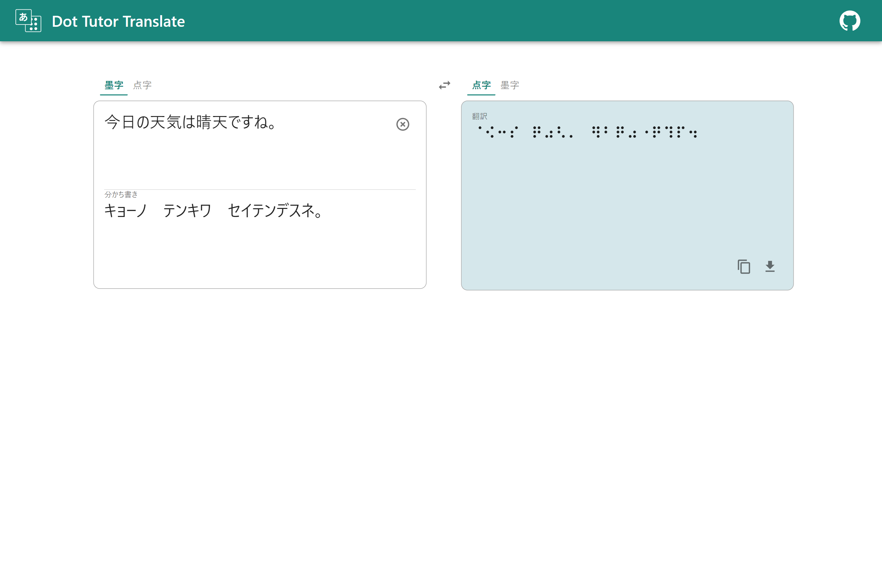Select the 墨字 tab on the left panel
Screen dimensions: 882x588
click(113, 85)
